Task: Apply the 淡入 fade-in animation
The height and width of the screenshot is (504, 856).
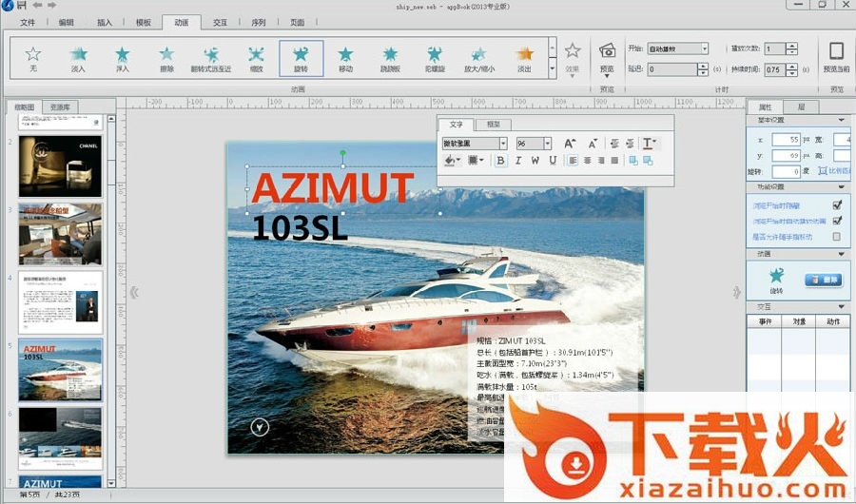Action: 78,58
